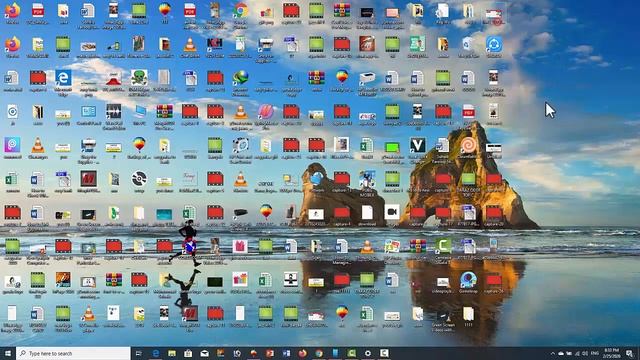
Task: Select the black-and-white disc desktop icon
Action: click(139, 179)
